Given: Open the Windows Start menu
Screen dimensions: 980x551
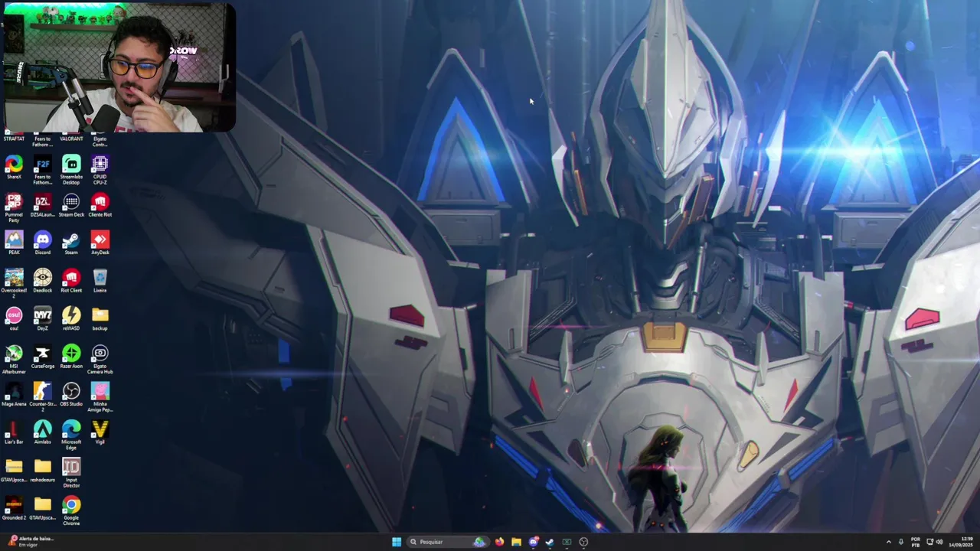Looking at the screenshot, I should 397,542.
